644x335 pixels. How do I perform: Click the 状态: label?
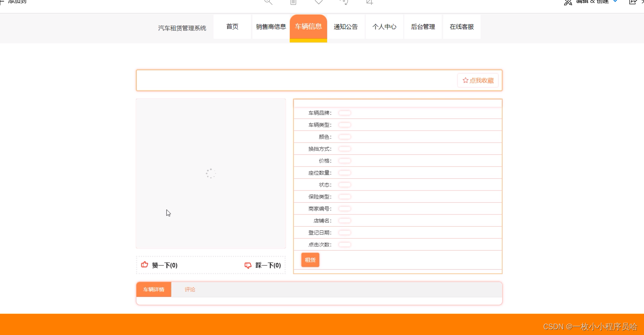tap(325, 185)
